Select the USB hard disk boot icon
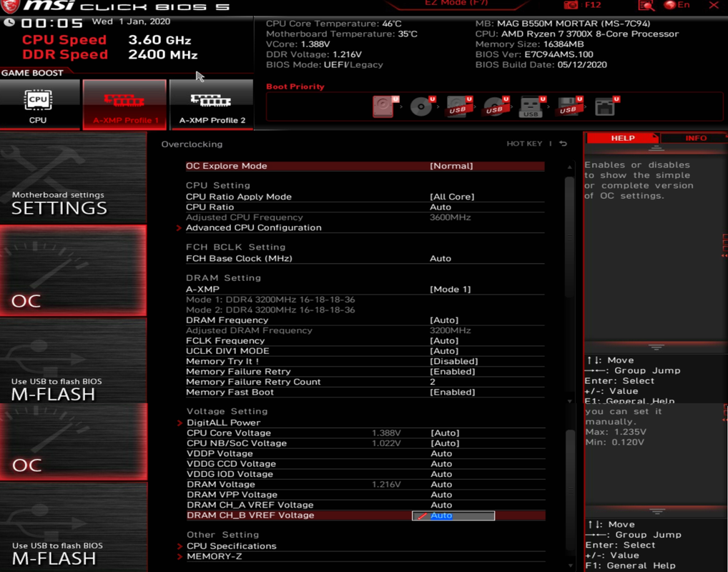The image size is (728, 572). [x=458, y=107]
